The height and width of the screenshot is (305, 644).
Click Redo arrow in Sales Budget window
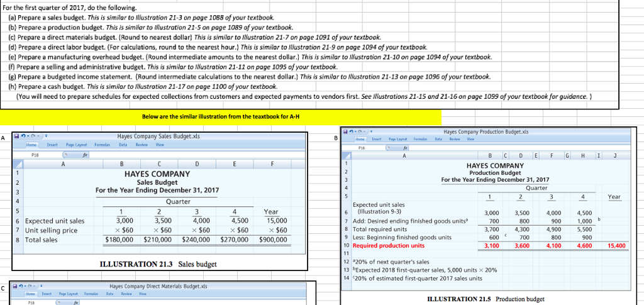pyautogui.click(x=33, y=136)
